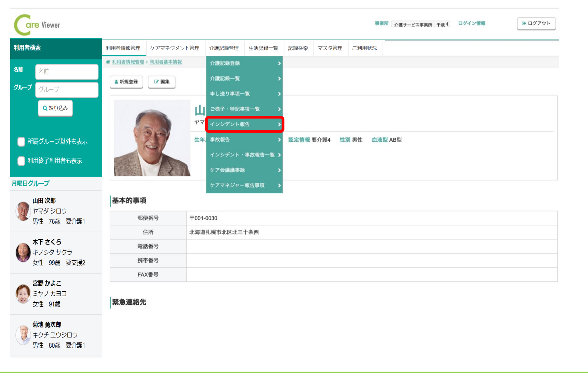Log out using the ログアウト button

click(536, 24)
